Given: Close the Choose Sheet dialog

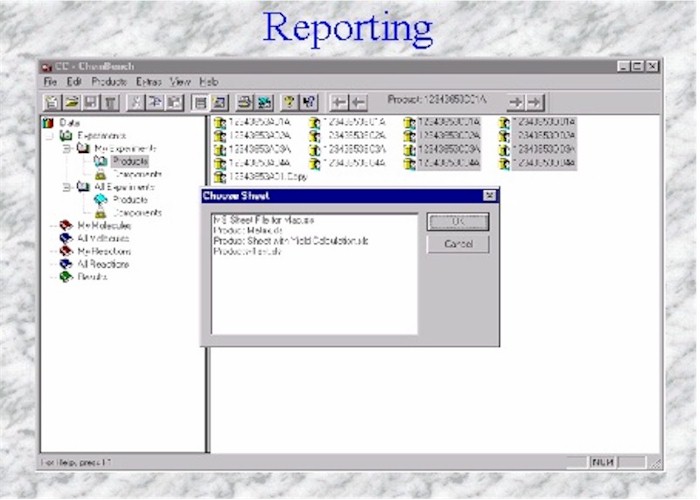Looking at the screenshot, I should click(x=489, y=196).
